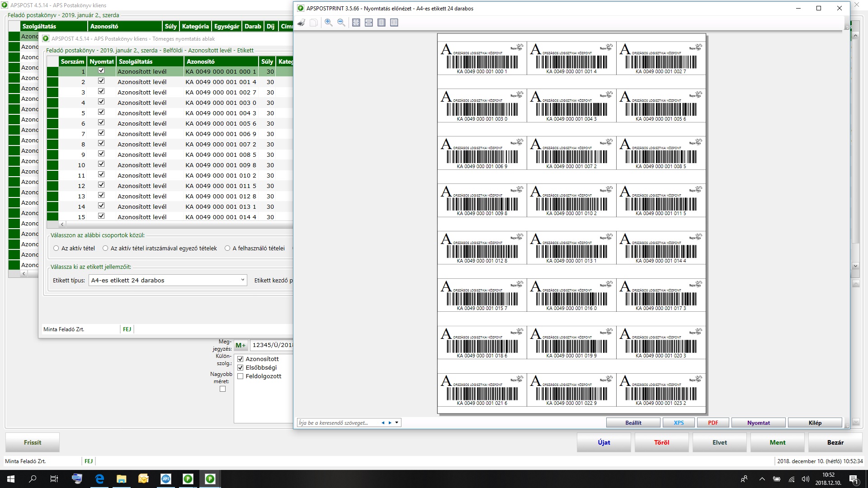Click the green M+ memo button

pyautogui.click(x=241, y=345)
